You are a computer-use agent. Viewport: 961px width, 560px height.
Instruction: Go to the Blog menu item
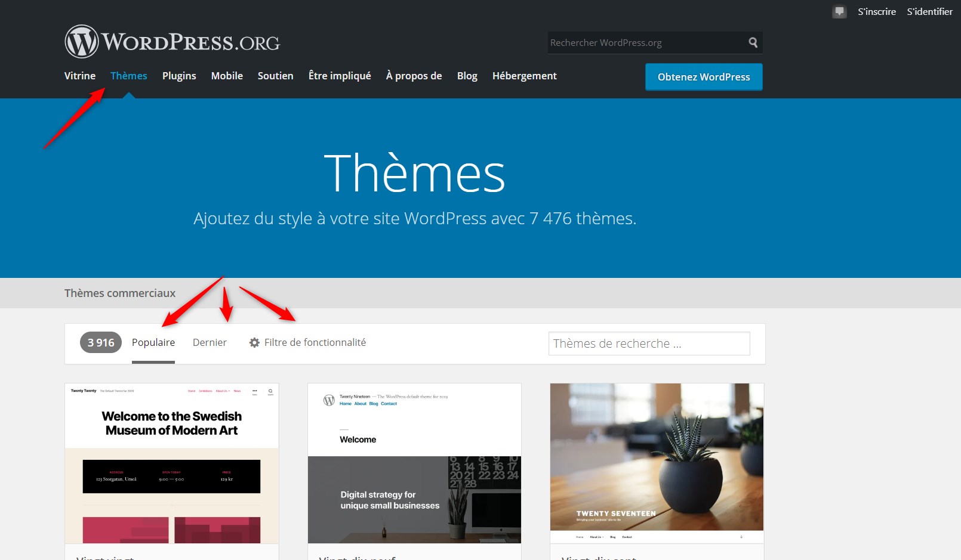(467, 76)
